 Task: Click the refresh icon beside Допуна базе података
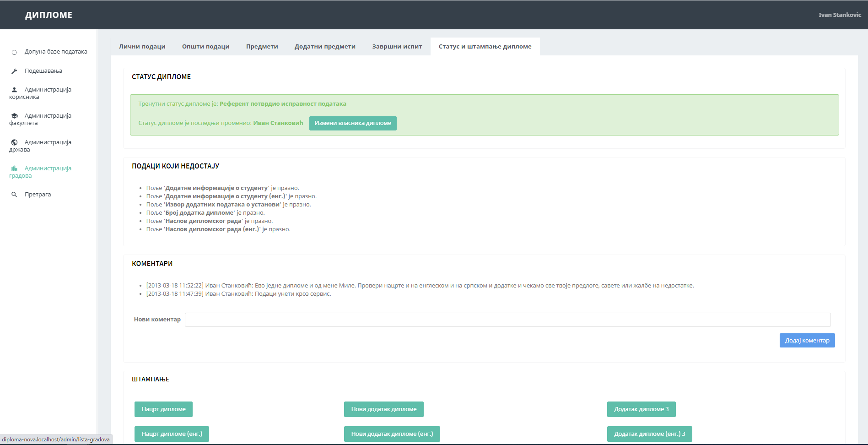tap(14, 52)
